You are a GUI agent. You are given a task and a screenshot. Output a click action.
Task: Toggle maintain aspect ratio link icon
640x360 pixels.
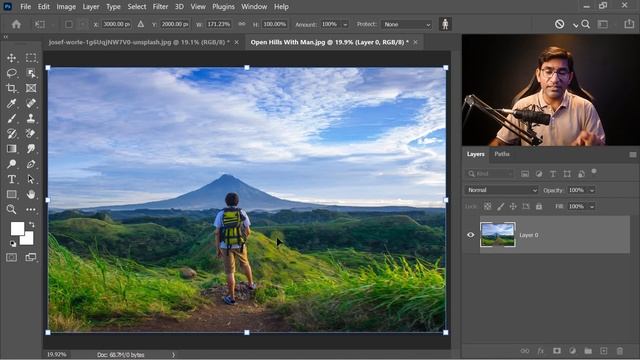(x=242, y=24)
